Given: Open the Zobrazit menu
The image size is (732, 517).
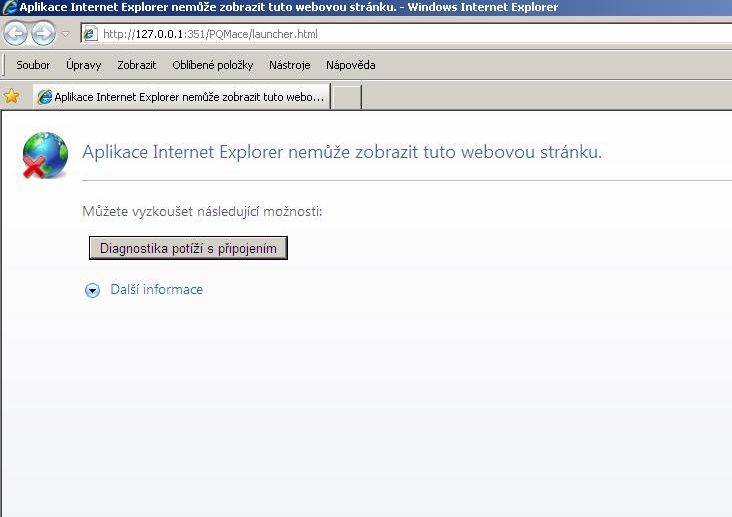Looking at the screenshot, I should coord(136,65).
